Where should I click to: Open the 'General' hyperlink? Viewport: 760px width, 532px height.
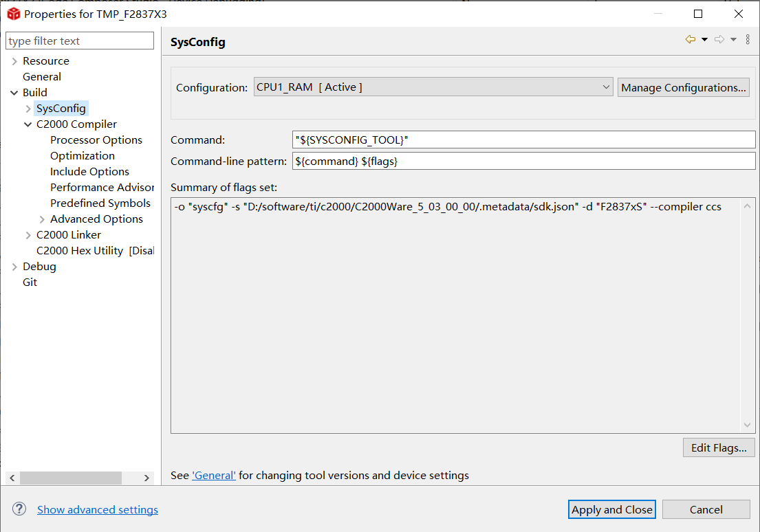coord(213,476)
